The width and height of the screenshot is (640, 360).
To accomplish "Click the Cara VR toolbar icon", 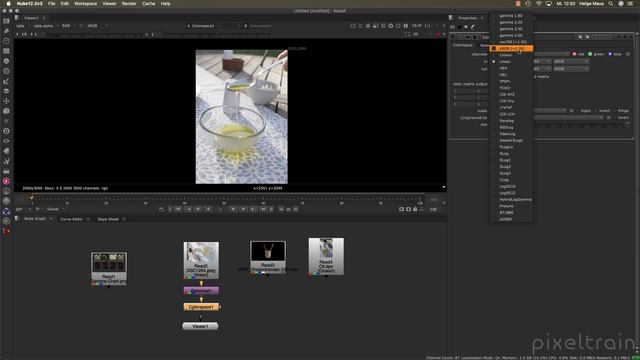I will pos(6,191).
